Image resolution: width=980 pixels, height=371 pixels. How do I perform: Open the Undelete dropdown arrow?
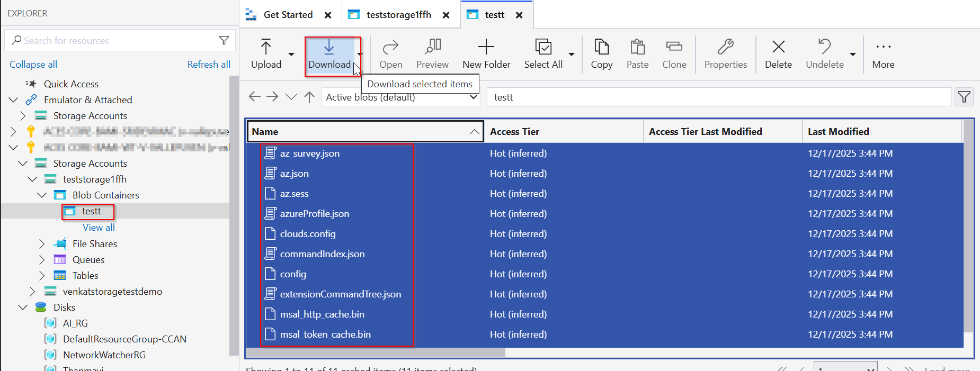pos(853,54)
